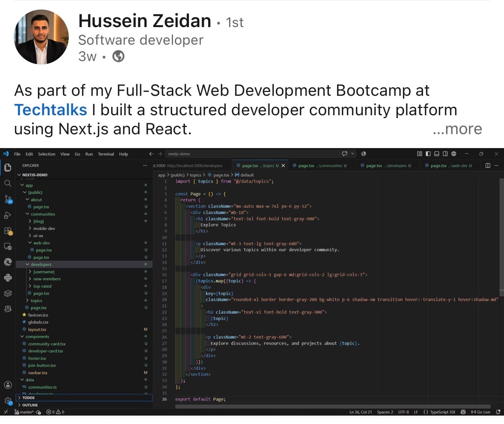Image resolution: width=504 pixels, height=424 pixels.
Task: Close the page.tsx topics tab
Action: click(283, 166)
